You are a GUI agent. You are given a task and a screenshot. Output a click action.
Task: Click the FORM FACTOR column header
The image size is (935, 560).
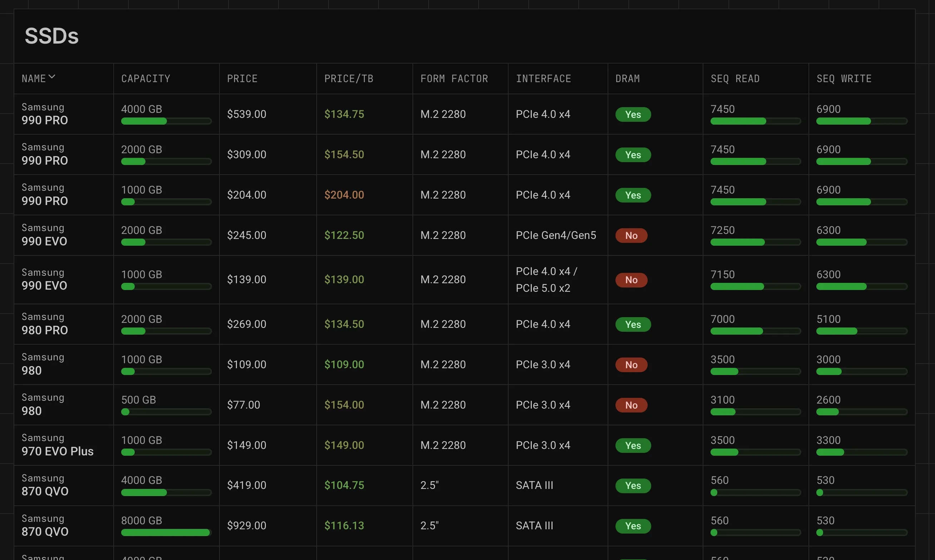click(454, 79)
